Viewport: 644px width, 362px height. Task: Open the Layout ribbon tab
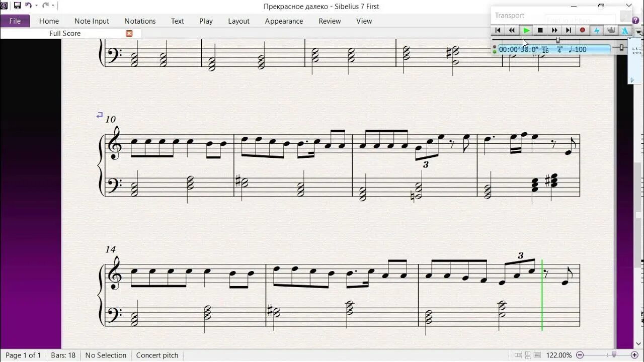click(238, 21)
